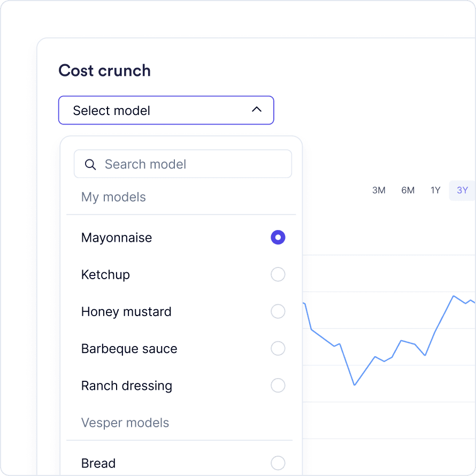Click the Honey mustard list item
476x476 pixels.
pos(126,311)
